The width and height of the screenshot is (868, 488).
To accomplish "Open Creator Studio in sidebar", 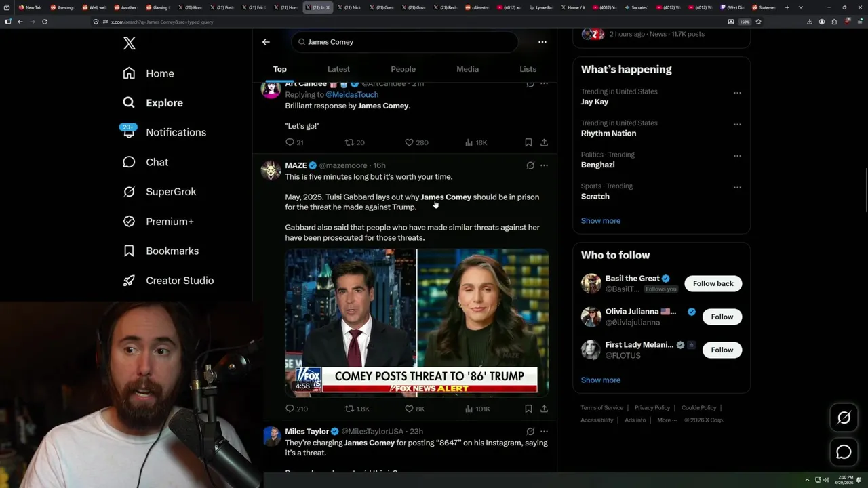I will tap(168, 281).
